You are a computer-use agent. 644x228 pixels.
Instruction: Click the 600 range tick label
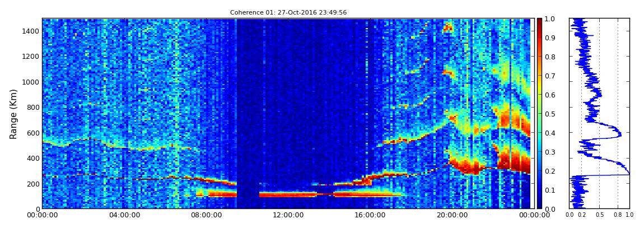click(x=33, y=133)
